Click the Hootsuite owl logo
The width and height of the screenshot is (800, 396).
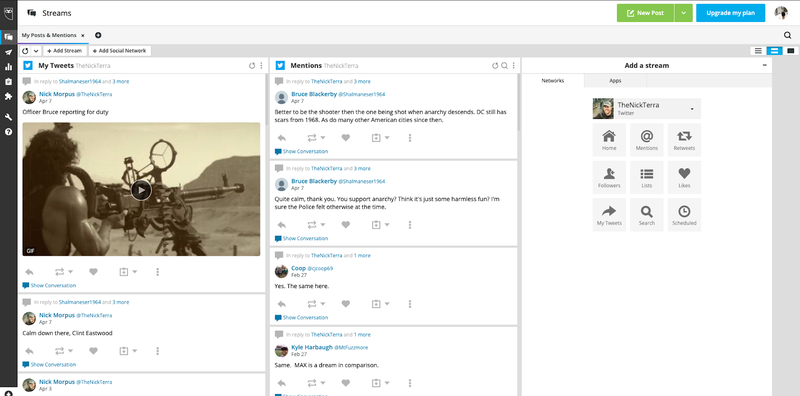pyautogui.click(x=8, y=13)
